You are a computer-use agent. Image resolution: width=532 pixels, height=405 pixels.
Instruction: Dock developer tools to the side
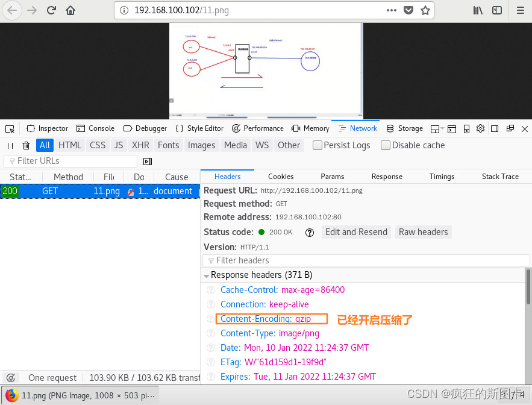[495, 128]
